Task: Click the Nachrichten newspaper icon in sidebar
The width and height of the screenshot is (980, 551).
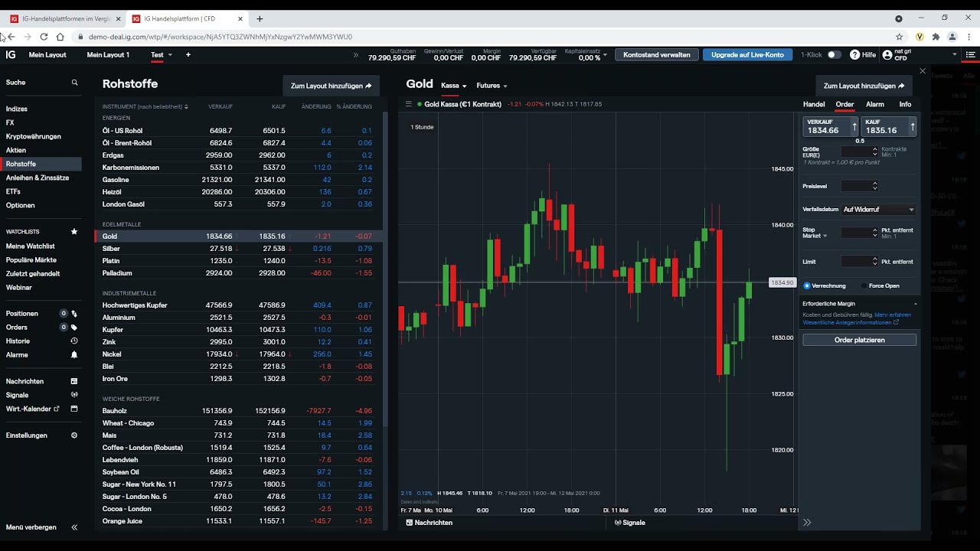Action: (x=74, y=381)
